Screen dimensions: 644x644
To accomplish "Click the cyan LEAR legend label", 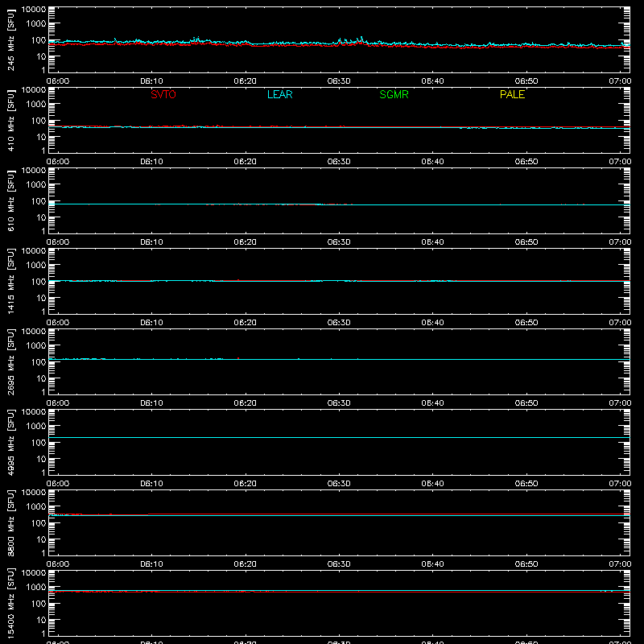I will 279,94.
